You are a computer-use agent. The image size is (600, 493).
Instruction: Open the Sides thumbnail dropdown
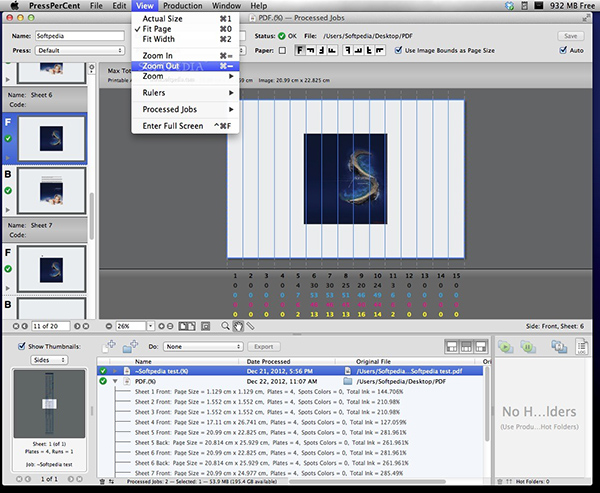49,360
